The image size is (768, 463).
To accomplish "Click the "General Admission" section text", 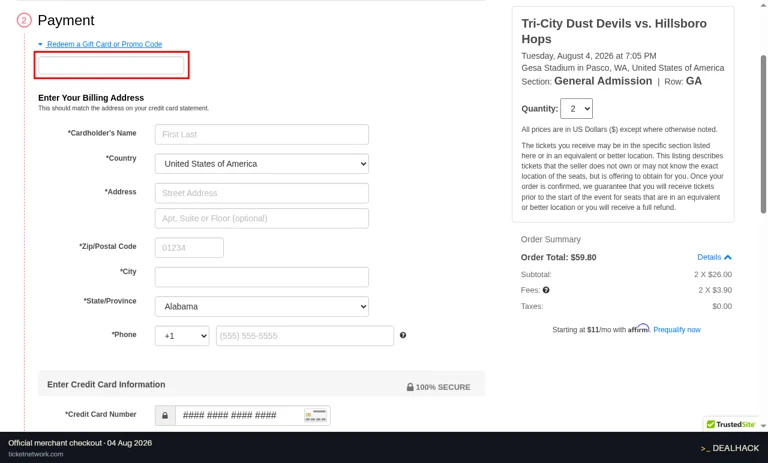I will pyautogui.click(x=603, y=81).
